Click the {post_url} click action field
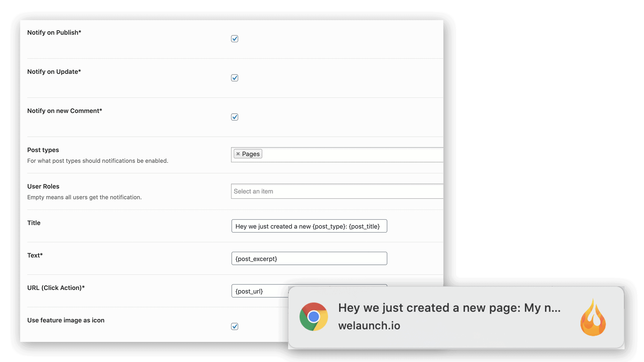The width and height of the screenshot is (644, 362). tap(258, 291)
